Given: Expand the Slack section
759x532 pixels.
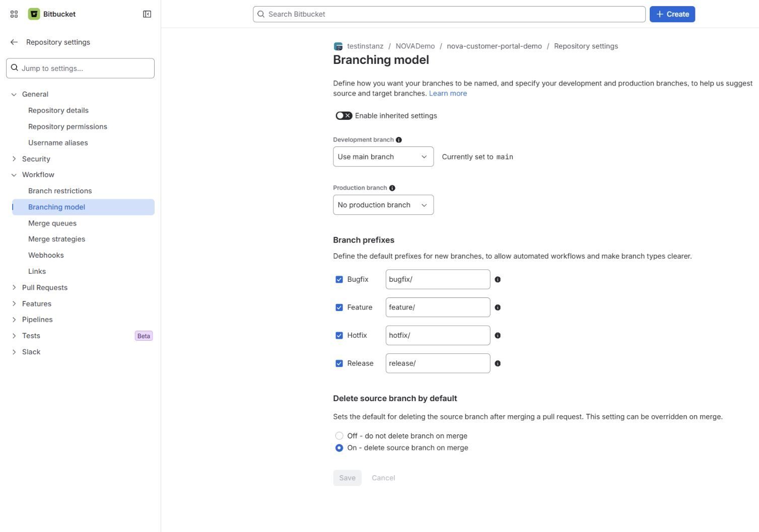Looking at the screenshot, I should tap(14, 352).
